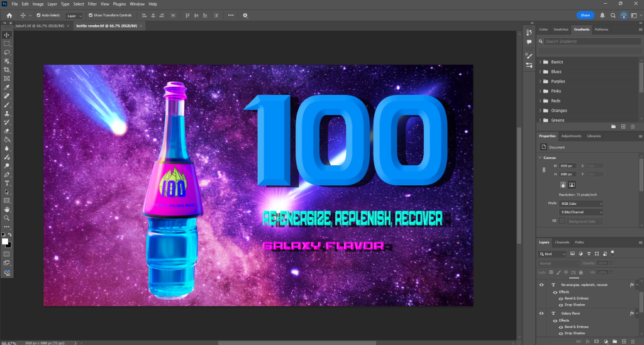Expand the Purples gradient folder
Screen dimensions: 644x345
tap(541, 81)
